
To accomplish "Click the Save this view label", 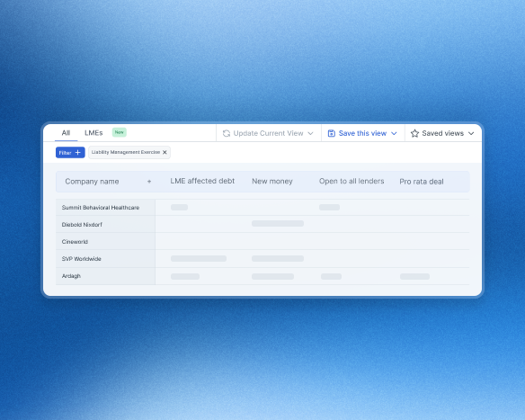I will (x=362, y=133).
